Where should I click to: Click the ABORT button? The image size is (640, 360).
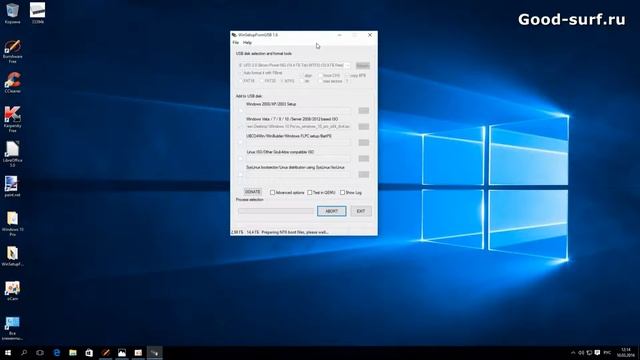pyautogui.click(x=331, y=211)
